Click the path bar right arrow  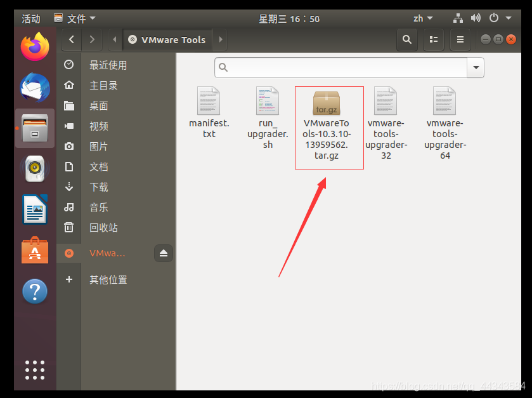tap(221, 39)
